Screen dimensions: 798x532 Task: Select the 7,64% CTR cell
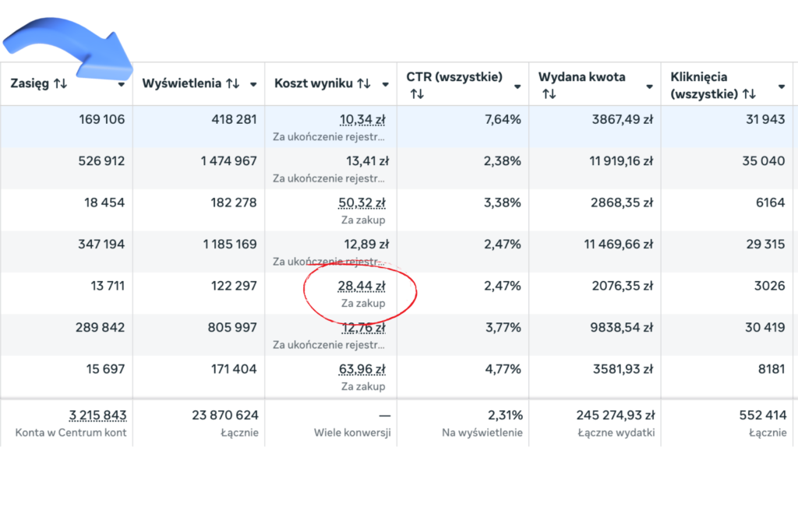(504, 120)
